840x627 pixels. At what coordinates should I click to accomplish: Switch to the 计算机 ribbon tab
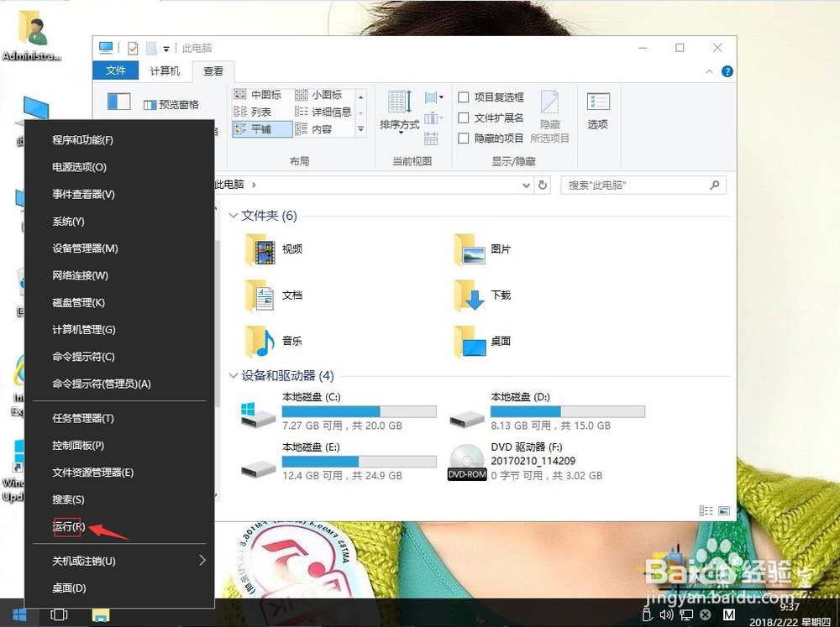[164, 71]
